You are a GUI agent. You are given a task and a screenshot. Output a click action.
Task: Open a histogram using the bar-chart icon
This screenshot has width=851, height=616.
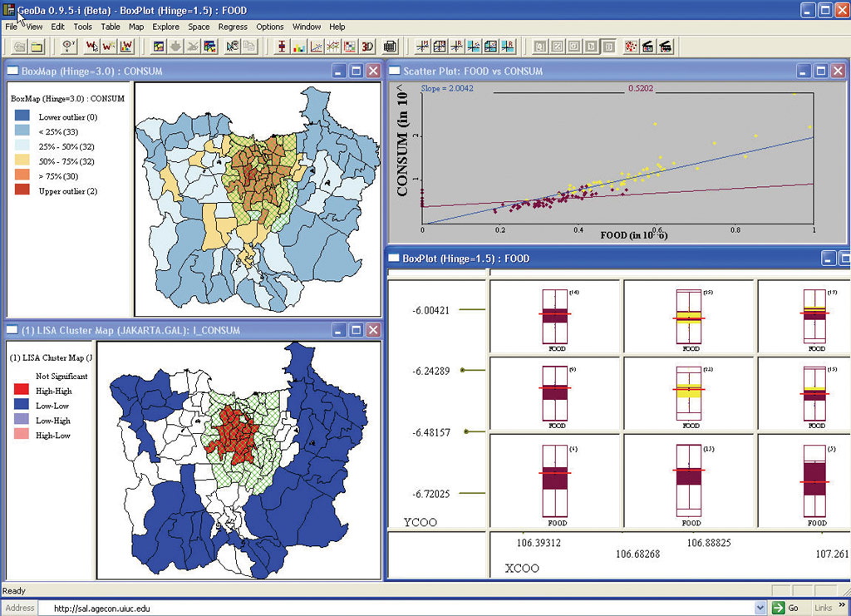(298, 47)
